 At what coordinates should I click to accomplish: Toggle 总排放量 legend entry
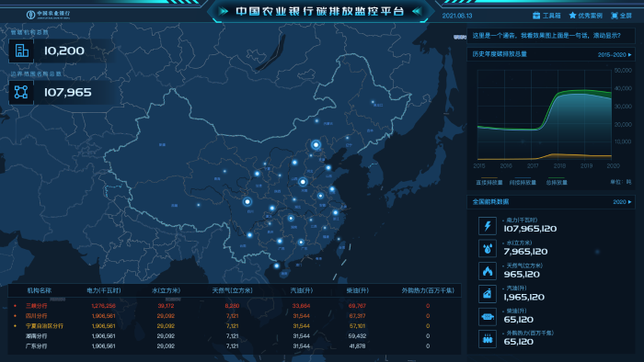557,182
